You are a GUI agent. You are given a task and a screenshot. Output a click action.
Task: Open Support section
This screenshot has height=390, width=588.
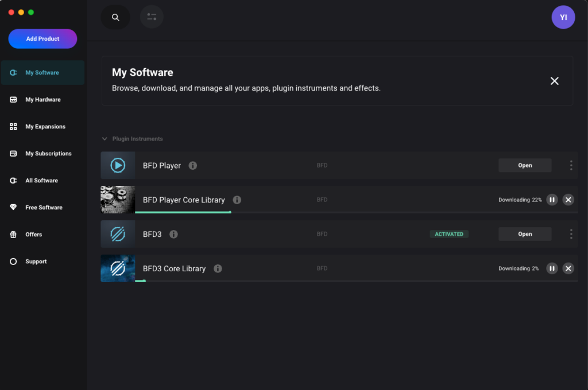pos(42,262)
